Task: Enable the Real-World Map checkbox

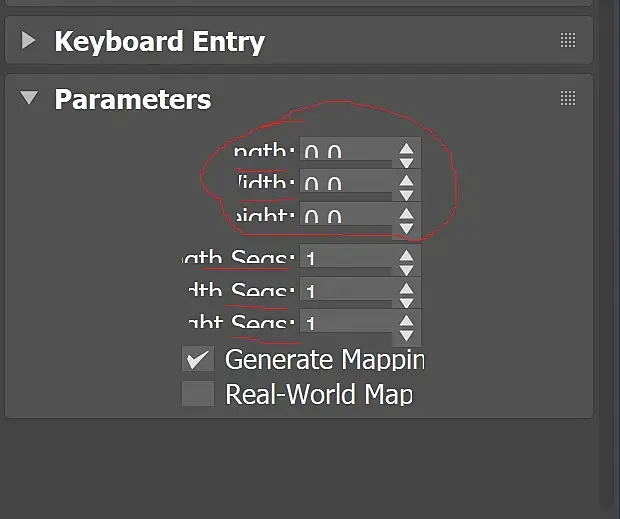Action: coord(198,393)
